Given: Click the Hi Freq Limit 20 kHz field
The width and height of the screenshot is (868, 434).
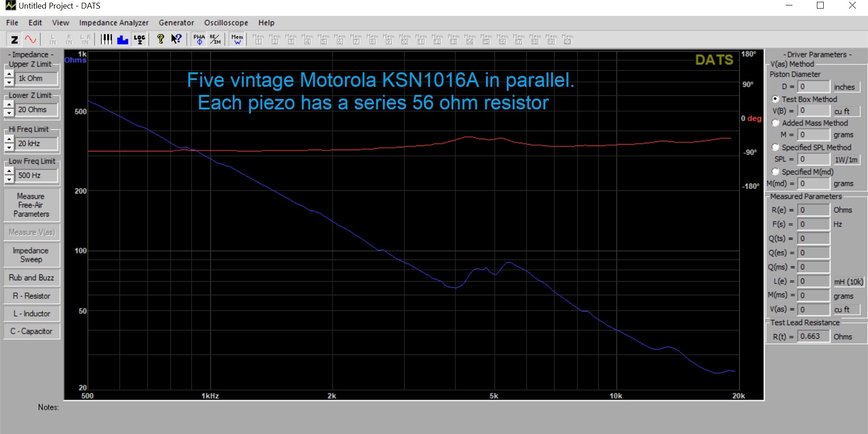Looking at the screenshot, I should pyautogui.click(x=37, y=143).
